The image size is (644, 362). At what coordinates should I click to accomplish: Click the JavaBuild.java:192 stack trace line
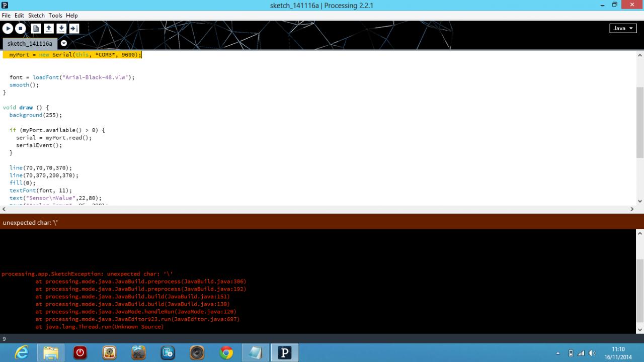click(x=141, y=289)
